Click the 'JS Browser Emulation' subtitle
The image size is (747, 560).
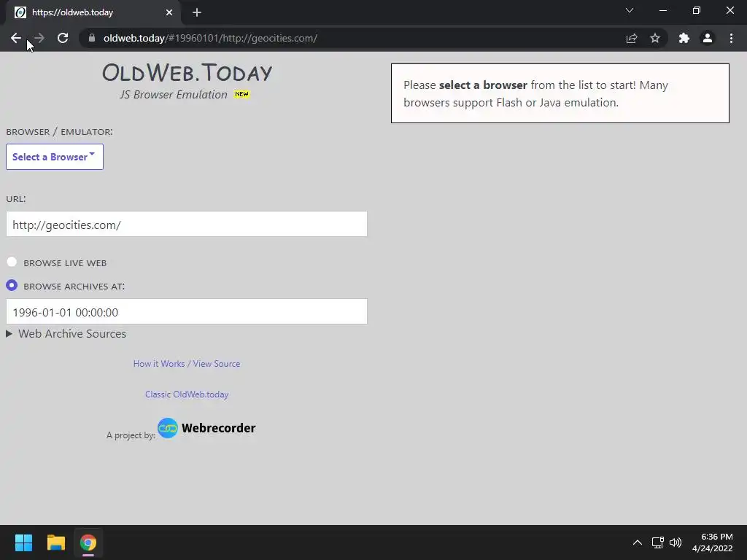click(174, 94)
